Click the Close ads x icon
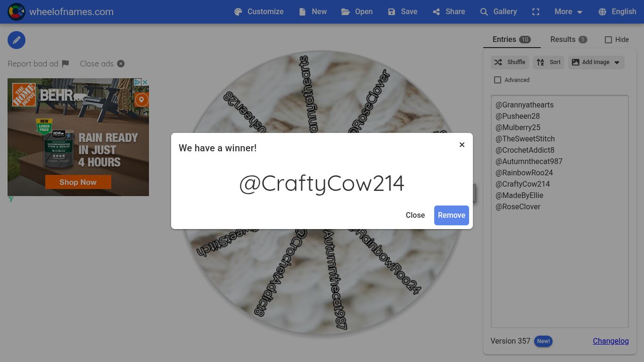Image resolution: width=644 pixels, height=362 pixels. tap(121, 64)
